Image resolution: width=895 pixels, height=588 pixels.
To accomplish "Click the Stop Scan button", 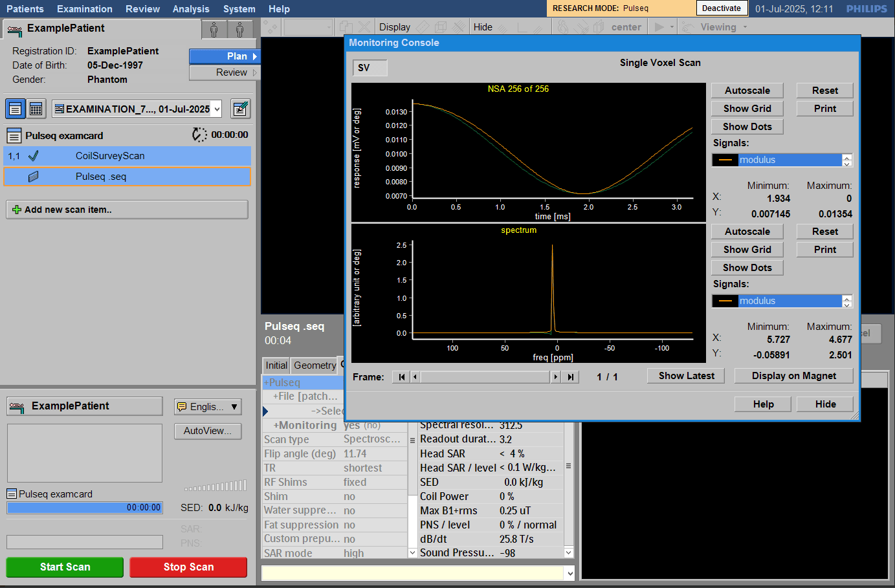I will tap(188, 567).
